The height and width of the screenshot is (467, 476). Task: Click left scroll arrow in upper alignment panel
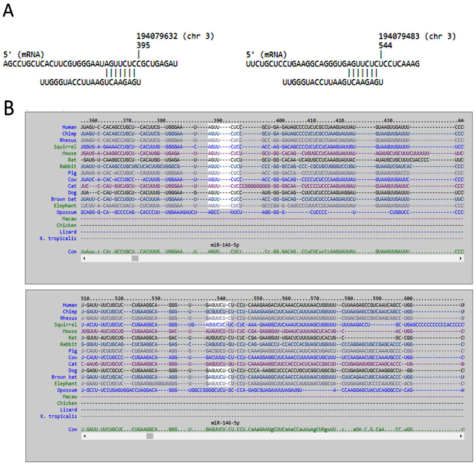(x=84, y=258)
